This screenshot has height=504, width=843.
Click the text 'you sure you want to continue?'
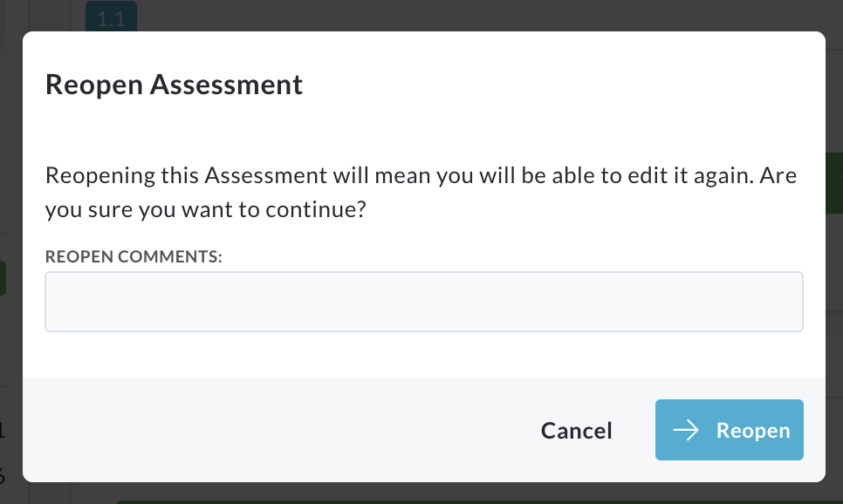pos(205,209)
